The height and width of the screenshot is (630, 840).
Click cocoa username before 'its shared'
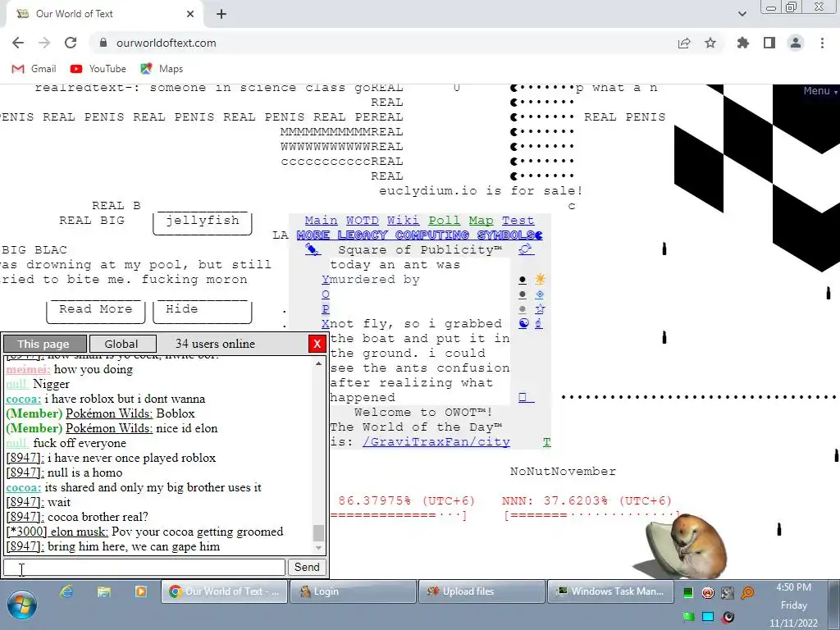[24, 487]
